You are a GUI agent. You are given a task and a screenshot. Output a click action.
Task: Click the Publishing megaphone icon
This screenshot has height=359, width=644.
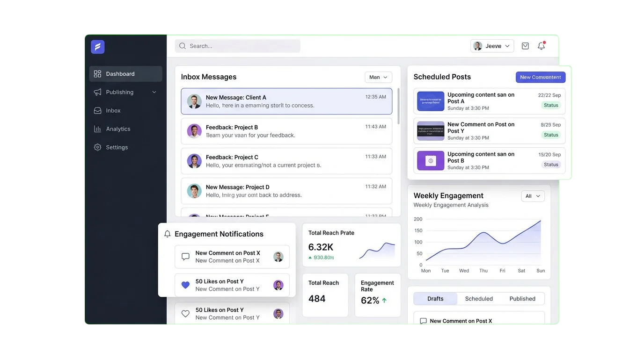pos(97,92)
